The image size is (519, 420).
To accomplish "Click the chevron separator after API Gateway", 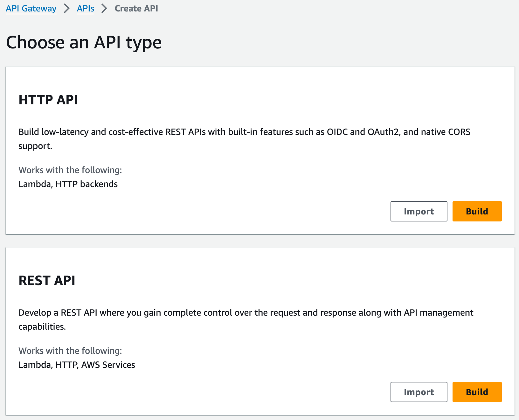I will coord(66,9).
